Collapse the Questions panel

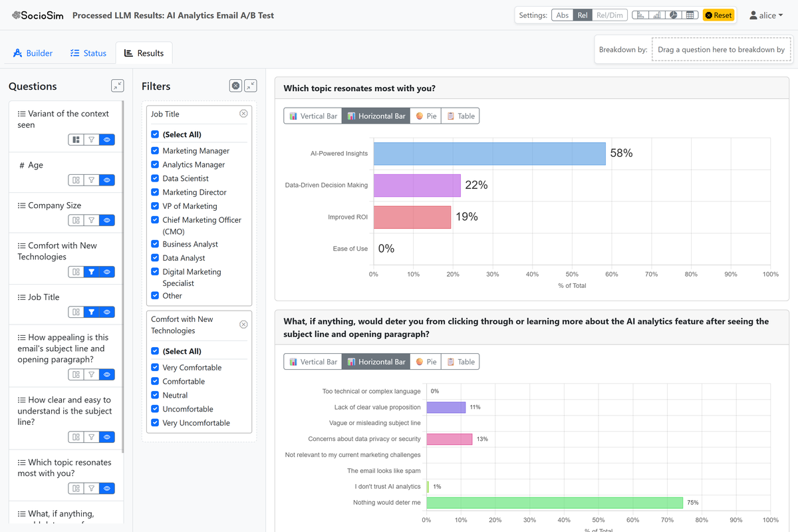[117, 85]
